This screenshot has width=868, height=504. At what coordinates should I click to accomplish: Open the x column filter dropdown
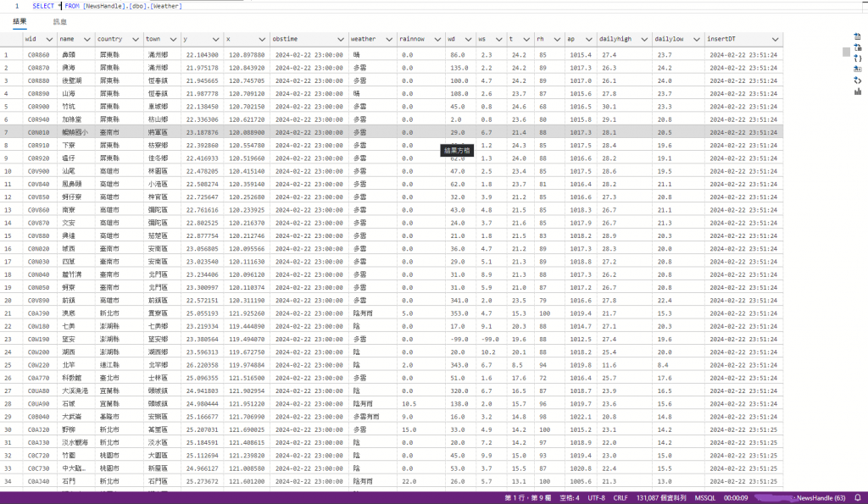(x=263, y=39)
